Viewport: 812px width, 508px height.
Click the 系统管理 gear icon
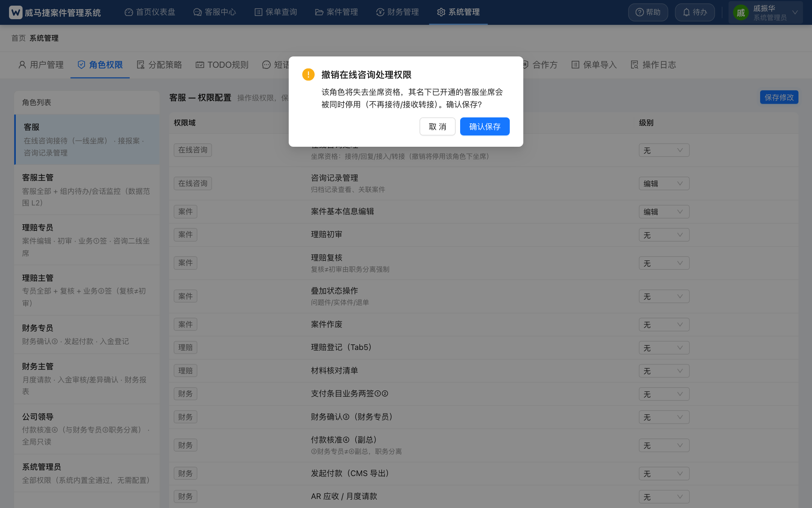441,12
